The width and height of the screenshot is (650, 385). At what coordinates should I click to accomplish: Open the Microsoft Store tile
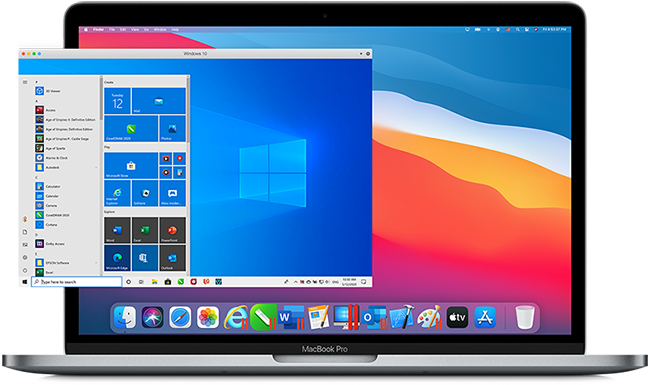pyautogui.click(x=131, y=165)
